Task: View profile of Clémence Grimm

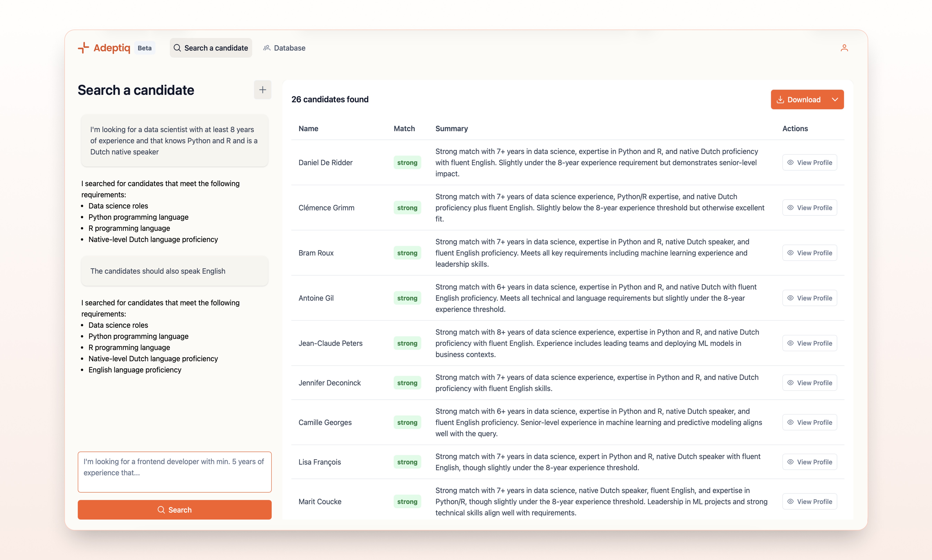Action: (810, 208)
